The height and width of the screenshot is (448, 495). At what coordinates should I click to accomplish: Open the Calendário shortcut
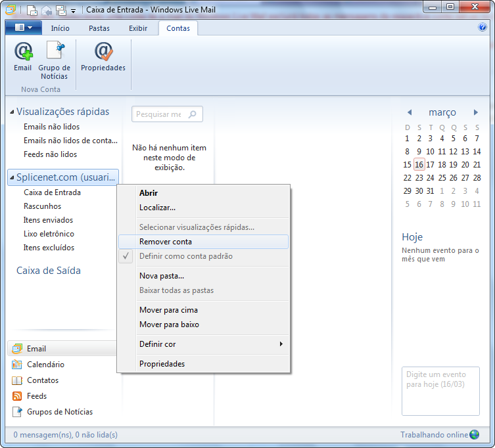click(38, 365)
